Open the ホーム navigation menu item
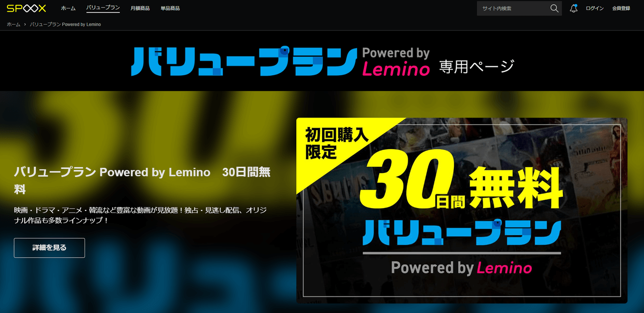 (68, 8)
